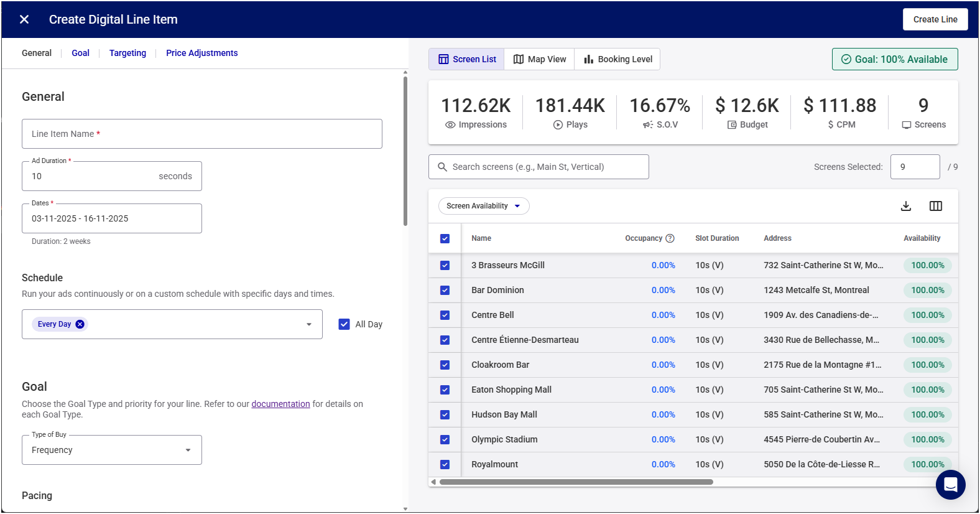Toggle the select-all screens header checkbox
Image resolution: width=980 pixels, height=514 pixels.
445,238
